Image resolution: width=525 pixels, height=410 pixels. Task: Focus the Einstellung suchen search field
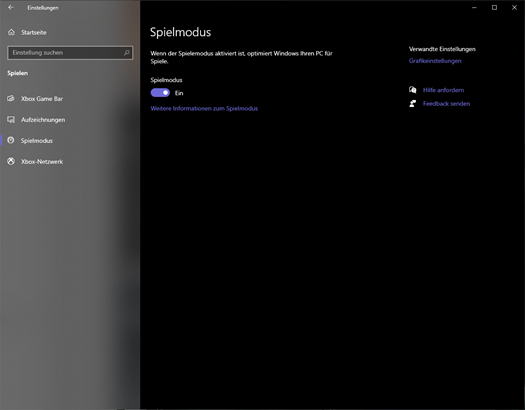click(70, 53)
